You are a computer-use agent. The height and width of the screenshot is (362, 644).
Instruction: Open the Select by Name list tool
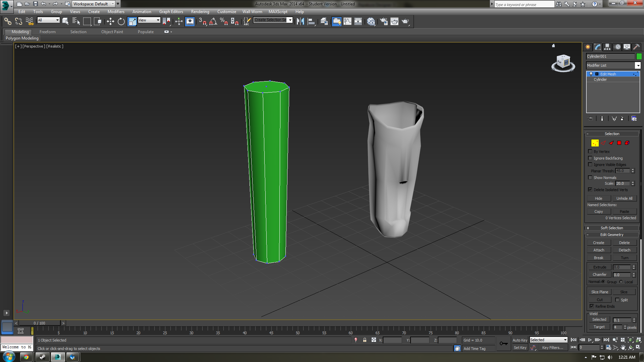[76, 22]
